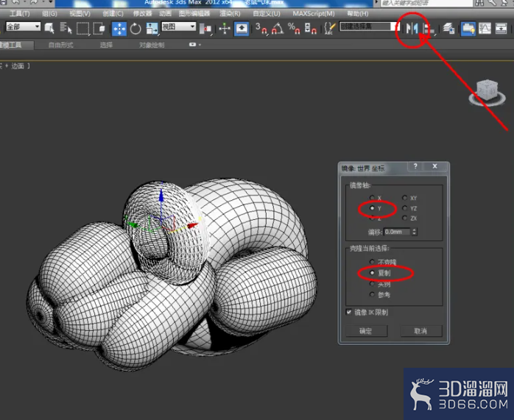Open the 动画 menu
This screenshot has height=420, width=514.
pos(165,13)
